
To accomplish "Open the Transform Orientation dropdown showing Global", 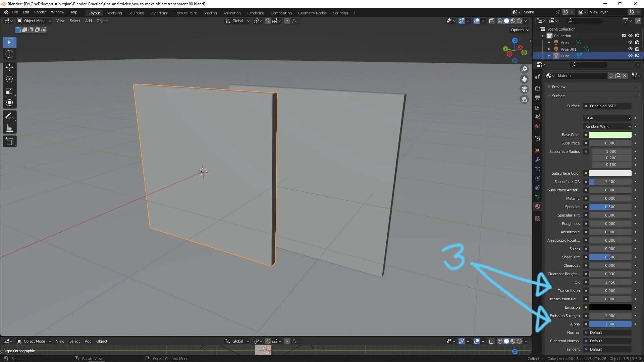I will [237, 20].
